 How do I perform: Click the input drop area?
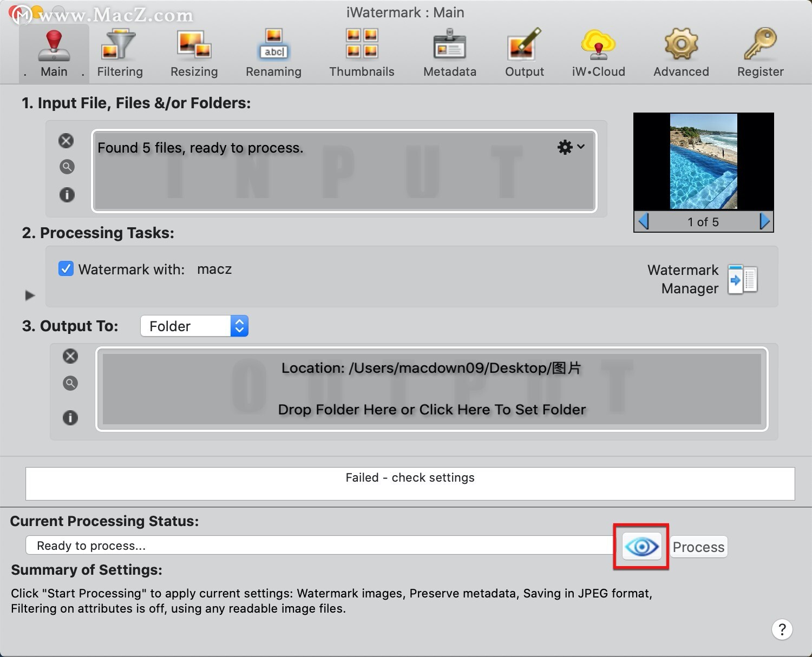tap(344, 171)
